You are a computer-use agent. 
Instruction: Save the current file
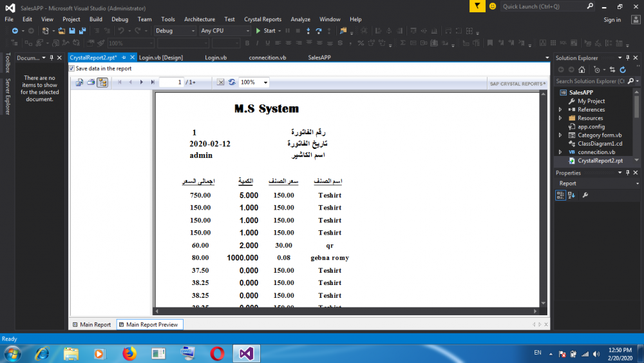pyautogui.click(x=72, y=31)
